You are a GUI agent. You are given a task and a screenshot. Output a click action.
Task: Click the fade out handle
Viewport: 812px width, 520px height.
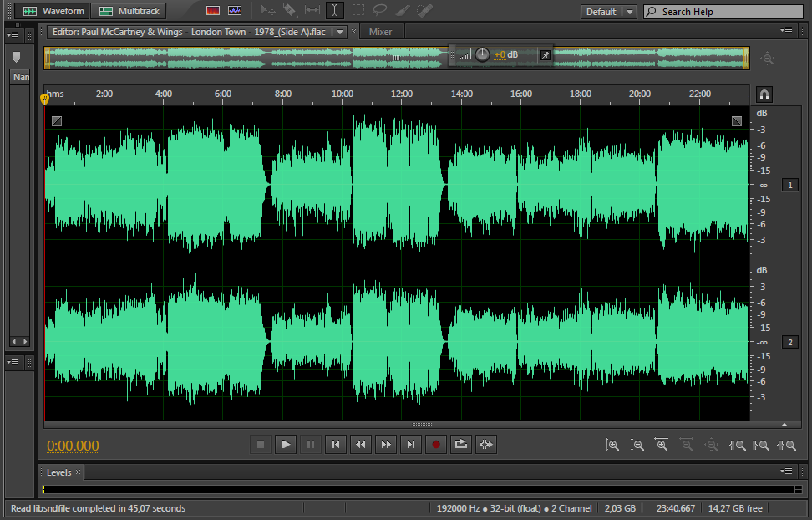736,121
